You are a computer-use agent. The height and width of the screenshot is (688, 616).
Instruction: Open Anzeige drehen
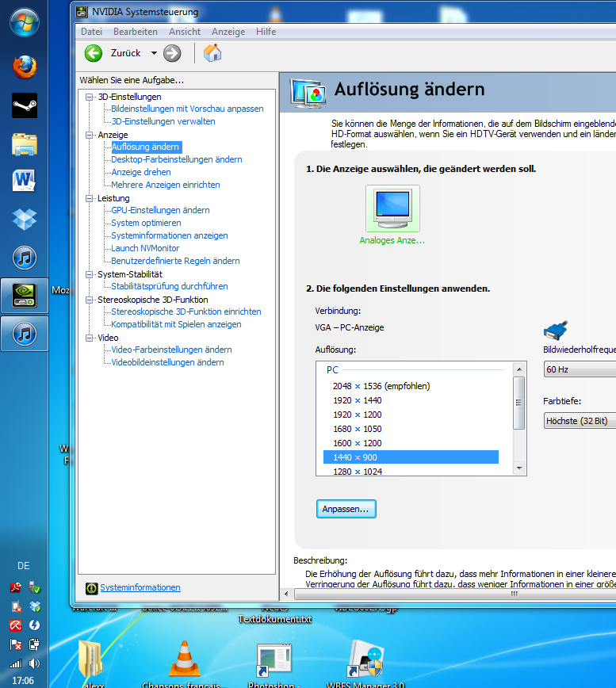pyautogui.click(x=141, y=173)
